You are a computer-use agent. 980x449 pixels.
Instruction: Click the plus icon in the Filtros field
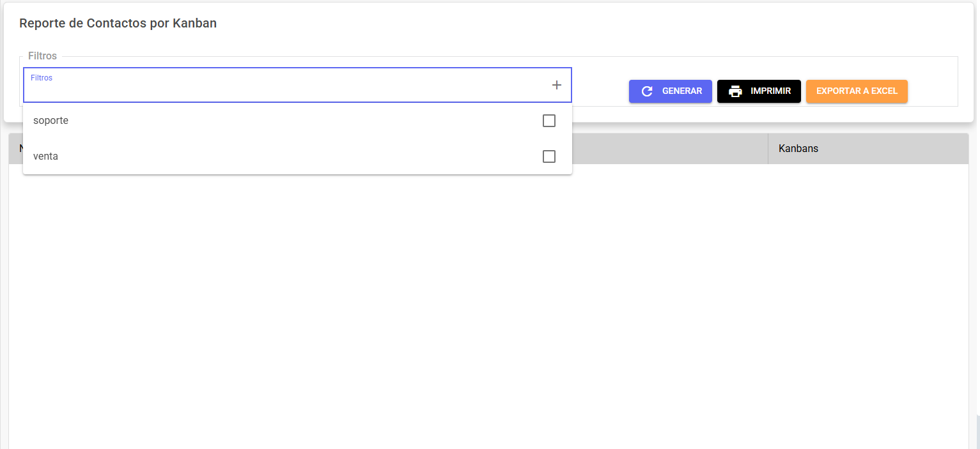point(557,85)
